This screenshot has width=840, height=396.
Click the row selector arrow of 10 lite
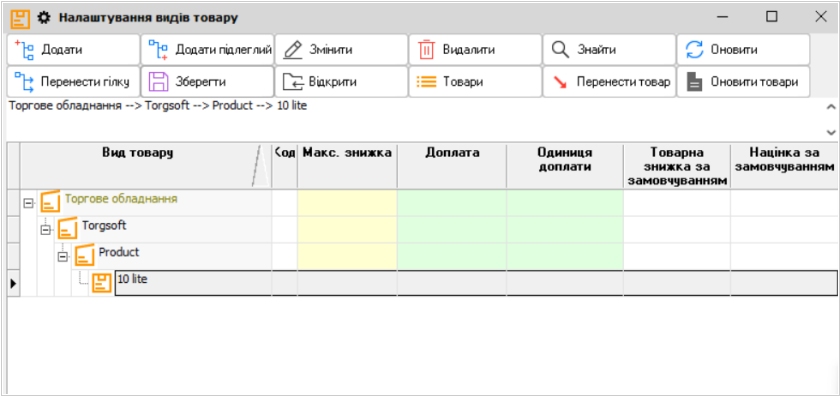click(x=13, y=283)
